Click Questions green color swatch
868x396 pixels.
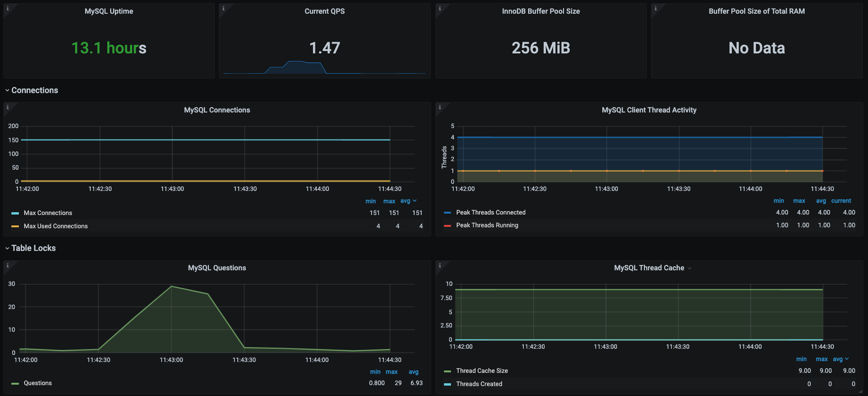coord(15,383)
